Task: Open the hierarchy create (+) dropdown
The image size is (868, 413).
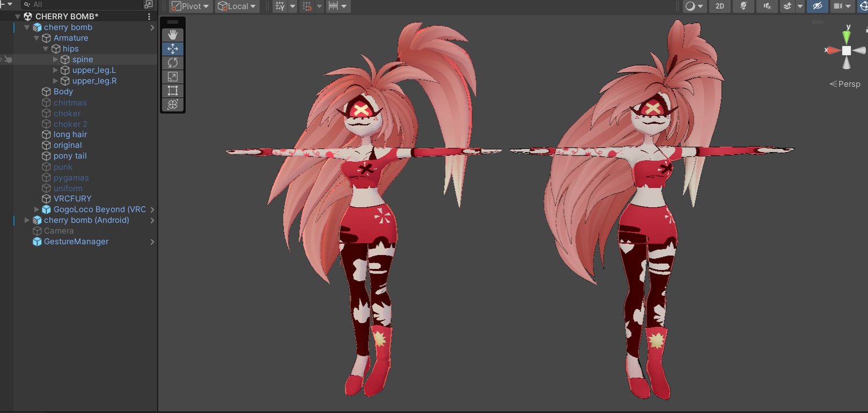Action: tap(7, 4)
